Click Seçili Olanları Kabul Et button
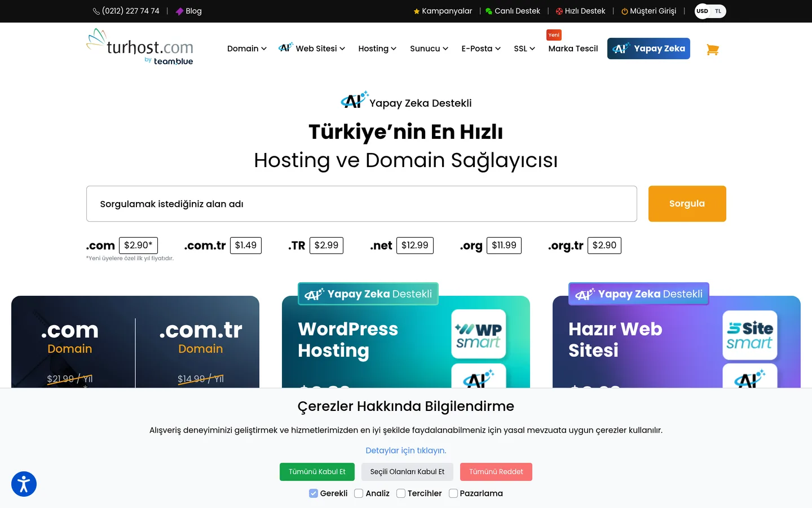812x508 pixels. click(x=407, y=472)
